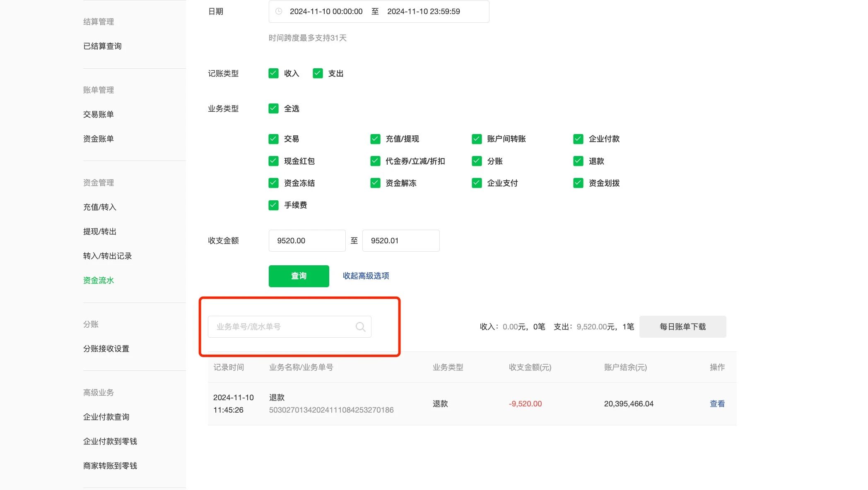Open 提现/转出 sidebar item
The image size is (868, 490).
pos(100,232)
